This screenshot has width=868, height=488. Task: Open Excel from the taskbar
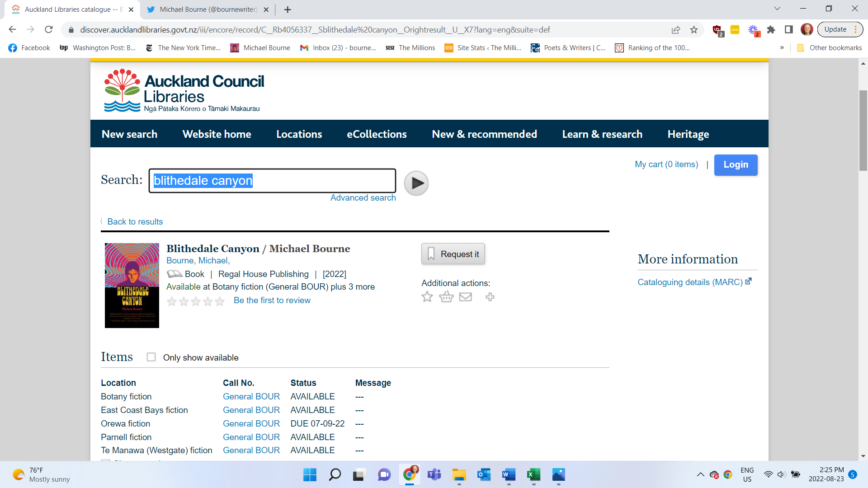coord(533,474)
